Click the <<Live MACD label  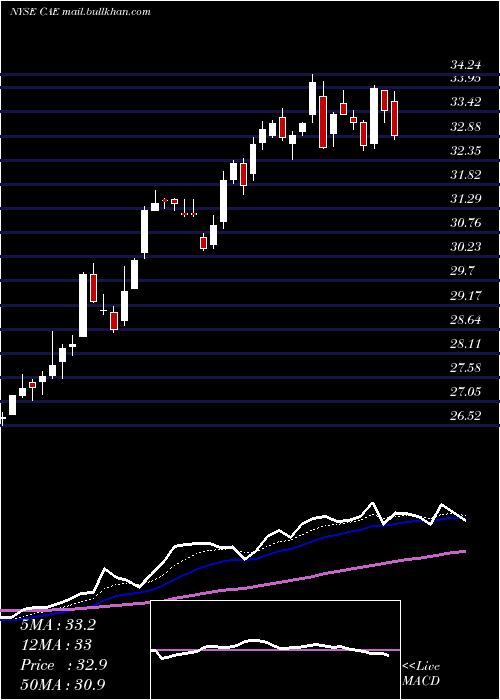tap(421, 674)
